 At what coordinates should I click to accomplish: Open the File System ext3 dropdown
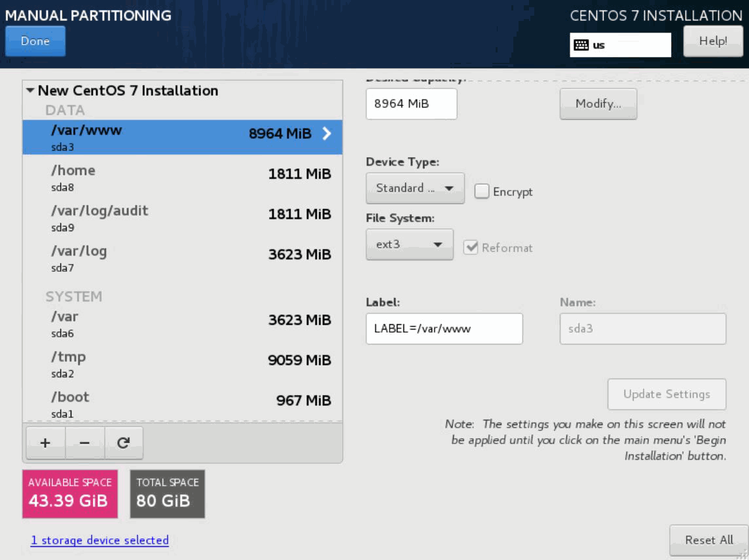409,244
